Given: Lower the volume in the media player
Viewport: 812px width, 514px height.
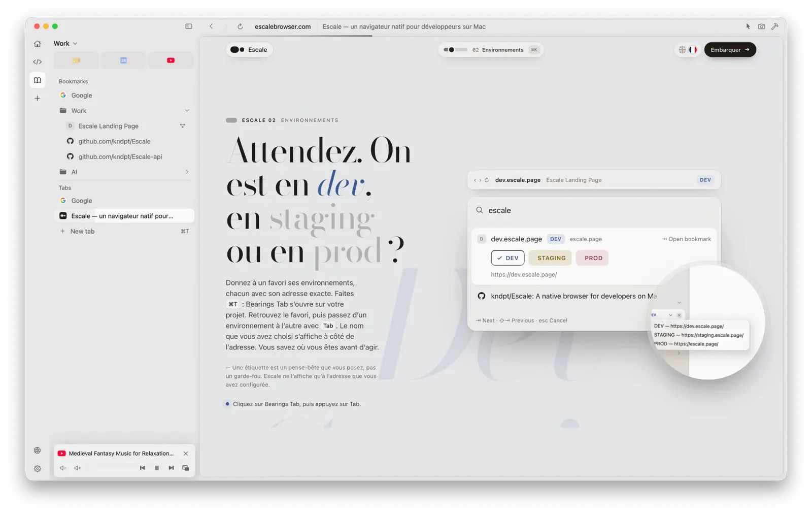Looking at the screenshot, I should [x=63, y=468].
